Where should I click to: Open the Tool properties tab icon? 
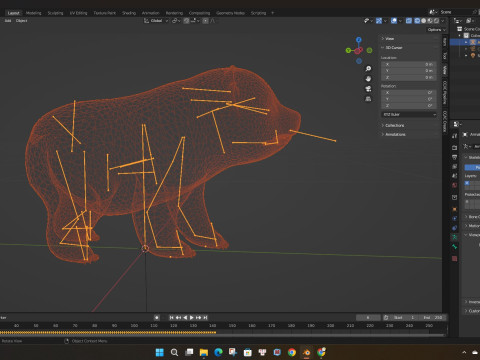click(454, 136)
